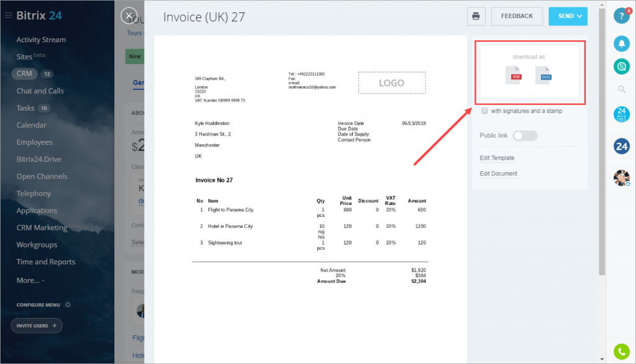Click the Net Amount $1,920 value

(418, 270)
